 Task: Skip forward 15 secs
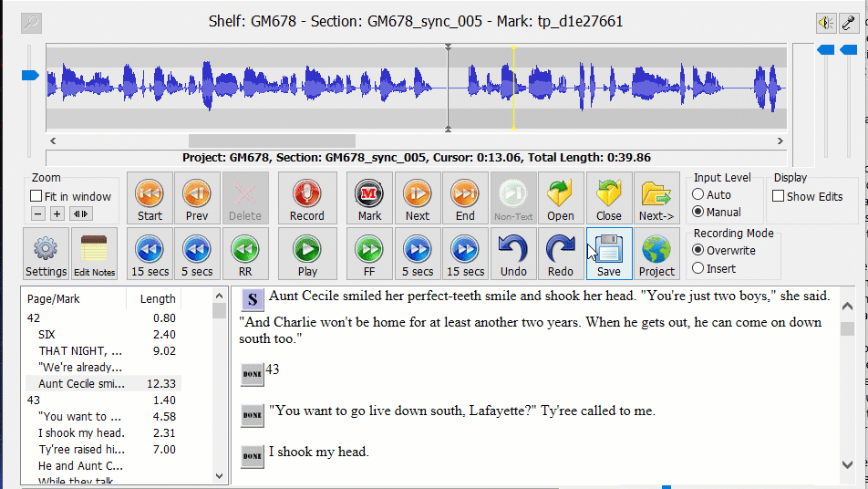click(465, 254)
